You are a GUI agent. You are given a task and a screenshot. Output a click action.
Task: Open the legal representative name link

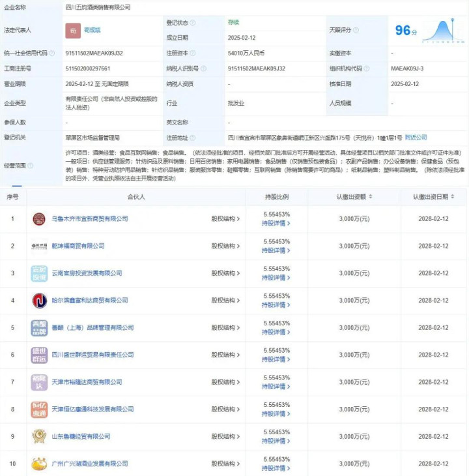coord(92,30)
